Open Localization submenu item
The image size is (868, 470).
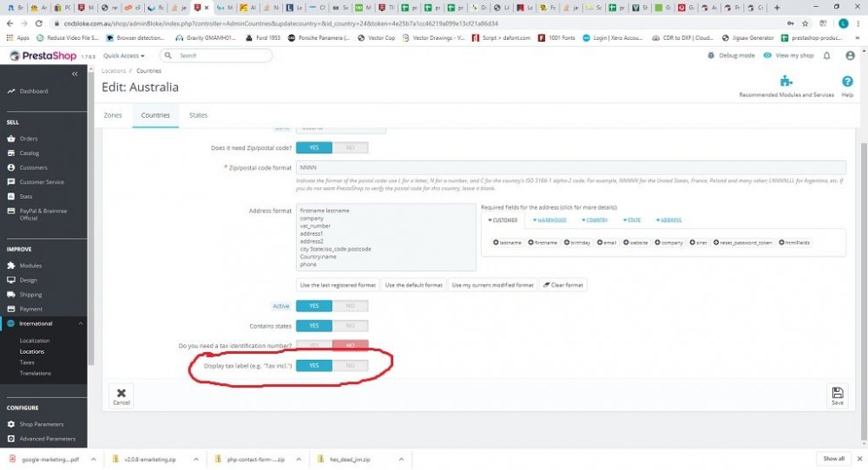click(35, 341)
